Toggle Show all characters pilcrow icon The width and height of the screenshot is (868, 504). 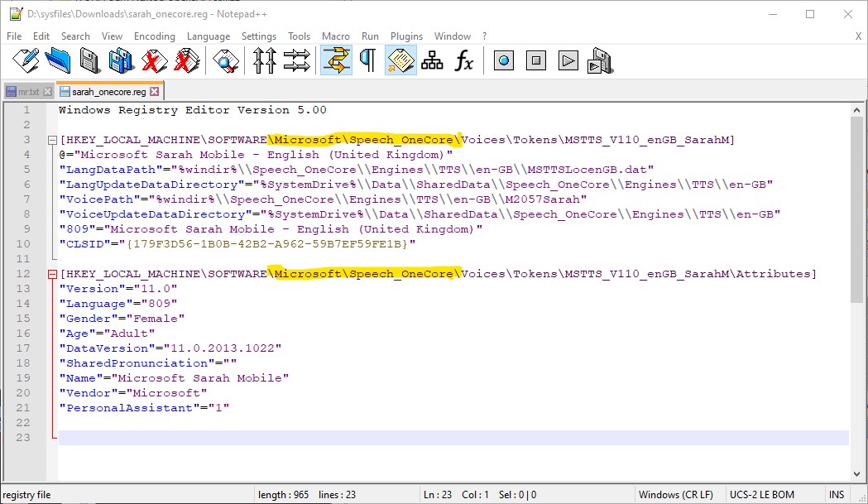(x=368, y=60)
